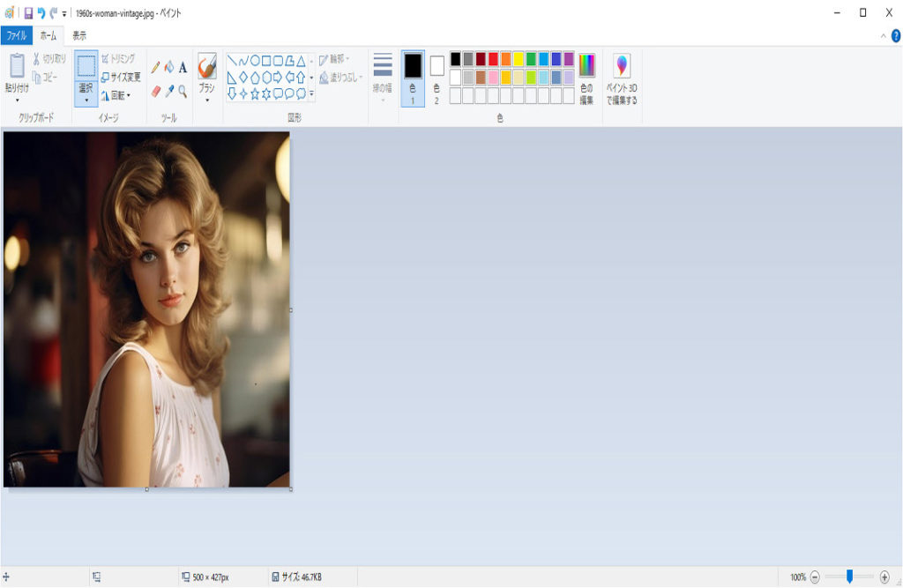Activate the 色 2 background color box
This screenshot has height=588, width=903.
click(437, 78)
